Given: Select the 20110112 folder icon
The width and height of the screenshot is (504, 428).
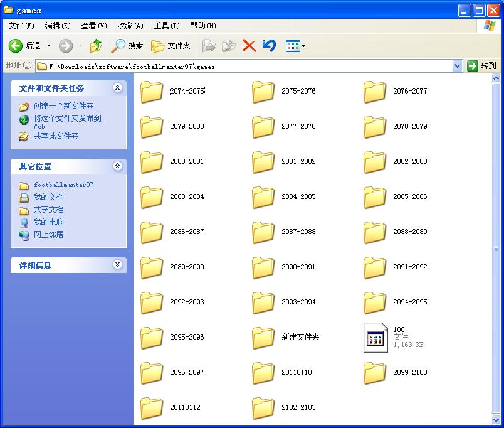Looking at the screenshot, I should pyautogui.click(x=152, y=408).
